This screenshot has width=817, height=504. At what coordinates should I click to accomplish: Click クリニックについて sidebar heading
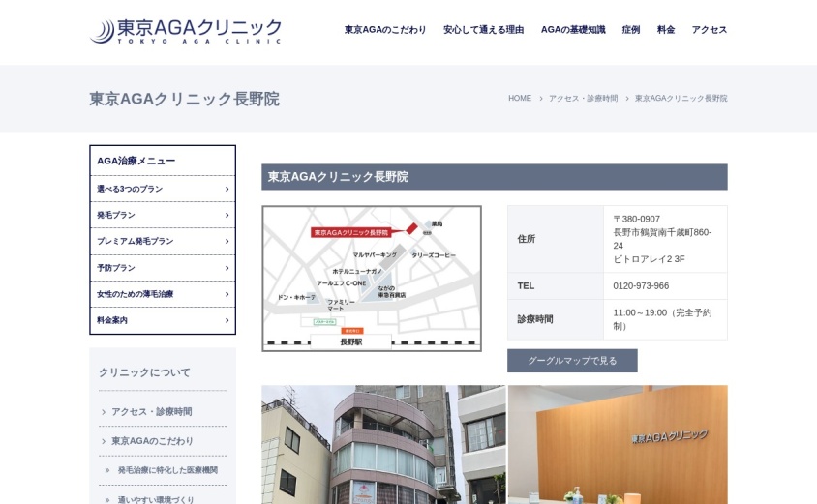144,372
